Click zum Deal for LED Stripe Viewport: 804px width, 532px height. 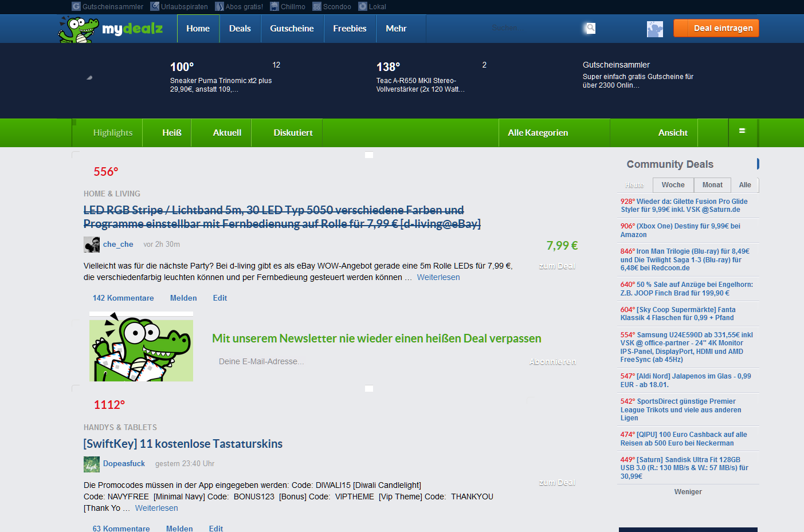[557, 266]
